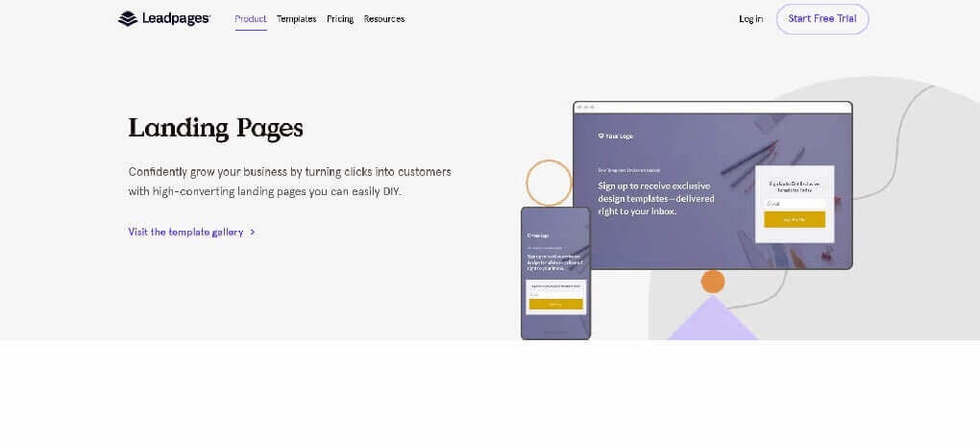Click the 'Your Logo' text in mockup
The image size is (980, 444).
click(616, 136)
